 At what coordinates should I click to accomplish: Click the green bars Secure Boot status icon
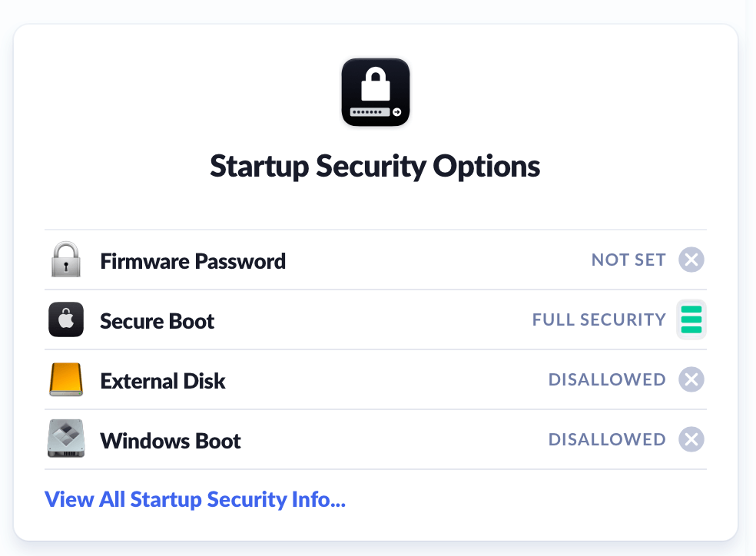(x=691, y=319)
